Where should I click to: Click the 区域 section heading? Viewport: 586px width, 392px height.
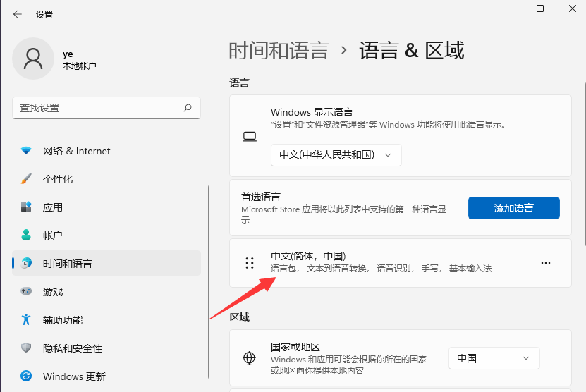click(239, 317)
